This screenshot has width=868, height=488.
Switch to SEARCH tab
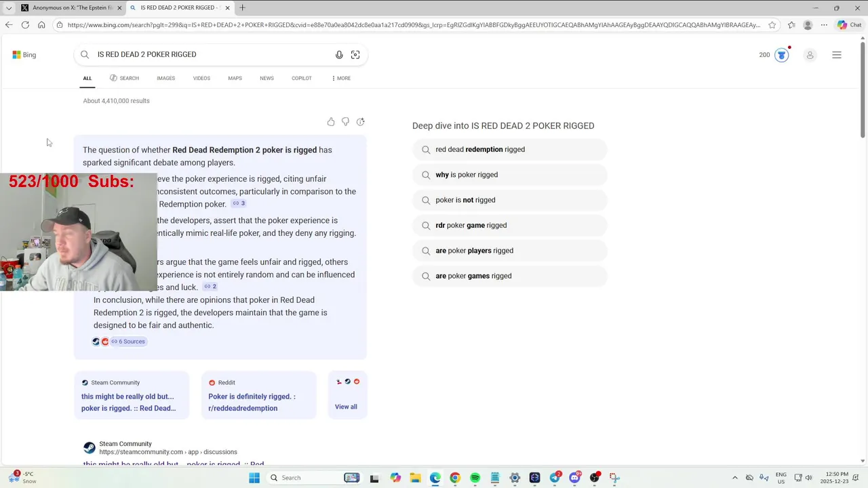[124, 79]
